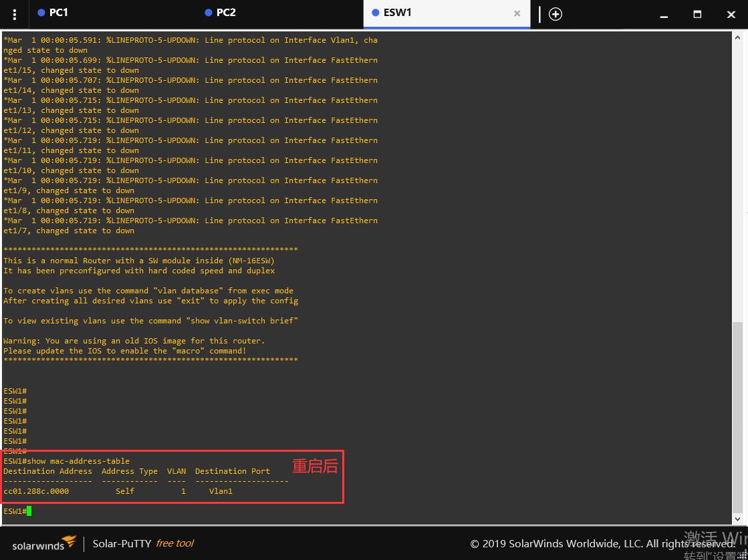Click the 'Please update the IOS' line
This screenshot has height=560, width=748.
[125, 351]
